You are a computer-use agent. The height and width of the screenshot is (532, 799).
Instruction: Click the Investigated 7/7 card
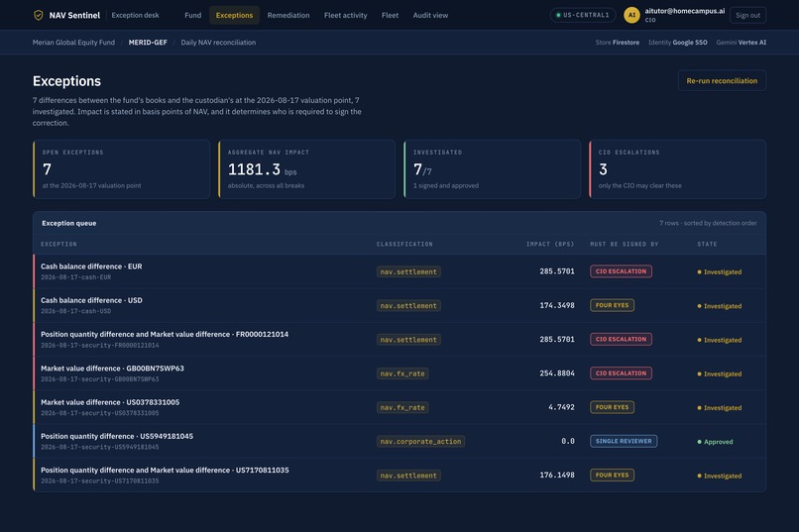(x=493, y=169)
